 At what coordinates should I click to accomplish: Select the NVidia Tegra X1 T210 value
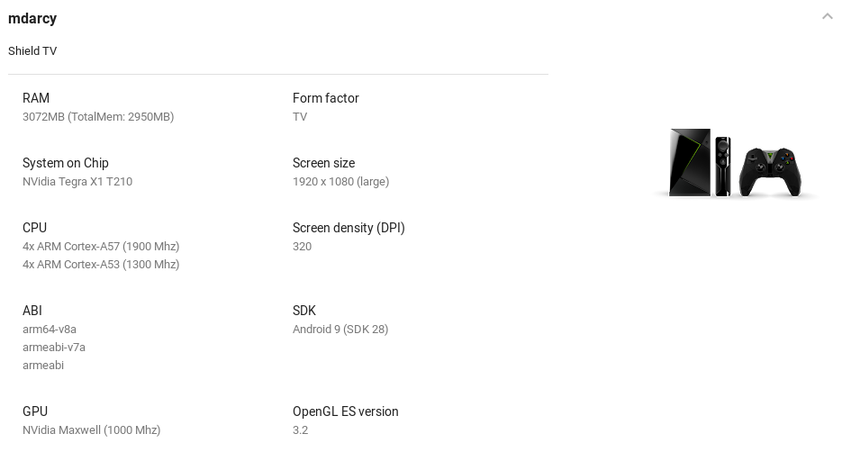(x=77, y=182)
